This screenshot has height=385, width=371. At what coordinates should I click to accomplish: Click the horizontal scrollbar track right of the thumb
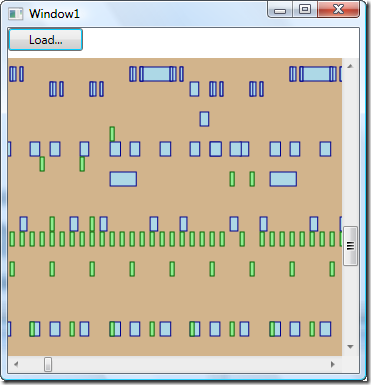pyautogui.click(x=188, y=364)
